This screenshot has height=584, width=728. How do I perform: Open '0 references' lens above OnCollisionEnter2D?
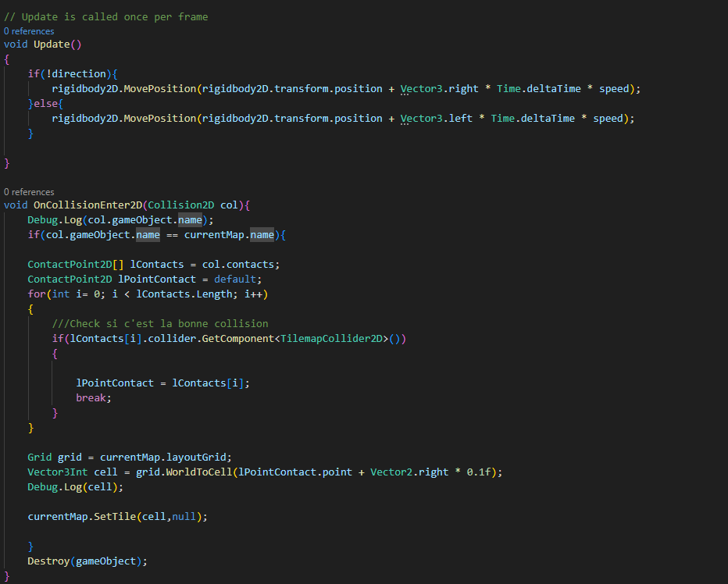pos(29,192)
